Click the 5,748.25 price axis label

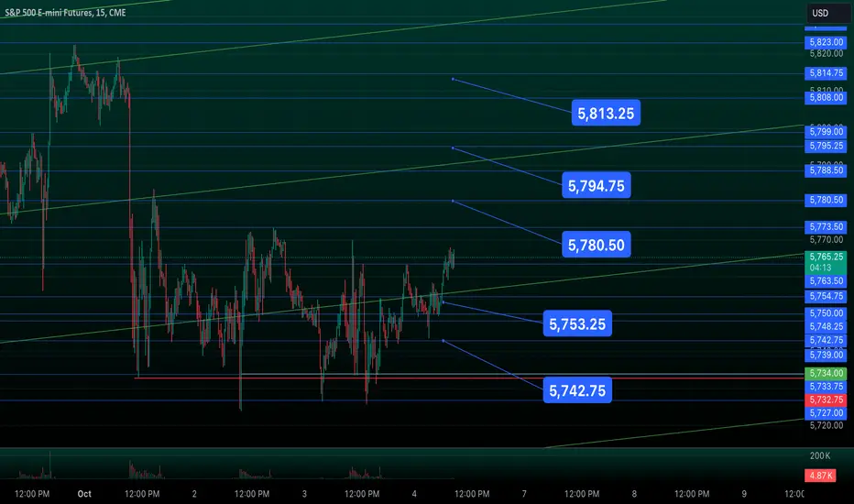tap(826, 326)
